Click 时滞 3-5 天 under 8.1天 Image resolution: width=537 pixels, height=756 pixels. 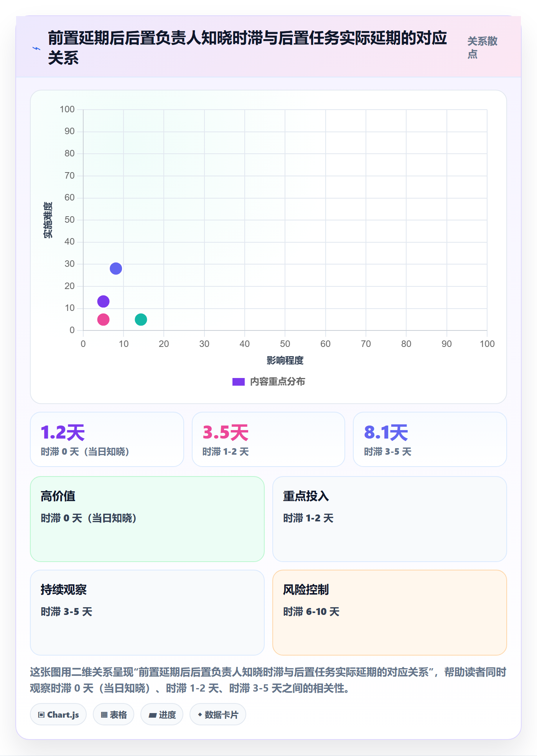(388, 452)
